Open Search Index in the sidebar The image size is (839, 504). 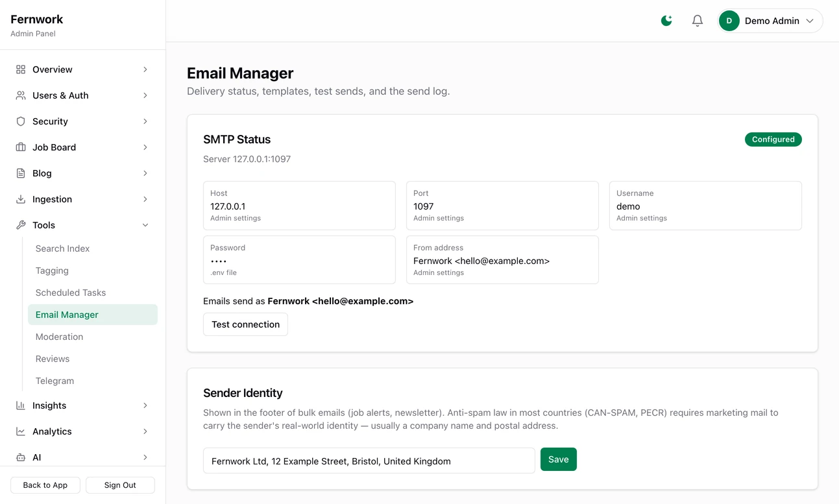[93, 248]
